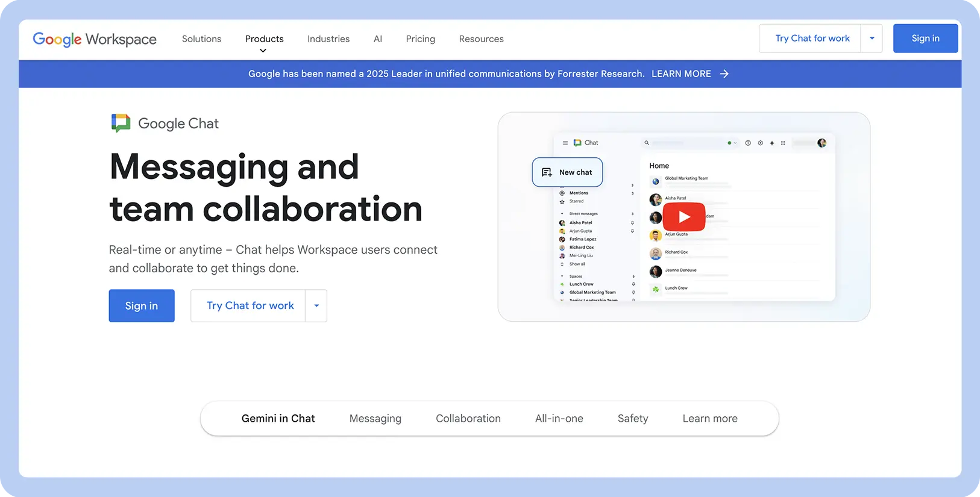Follow the LEARN MORE banner link
980x497 pixels.
pyautogui.click(x=681, y=73)
